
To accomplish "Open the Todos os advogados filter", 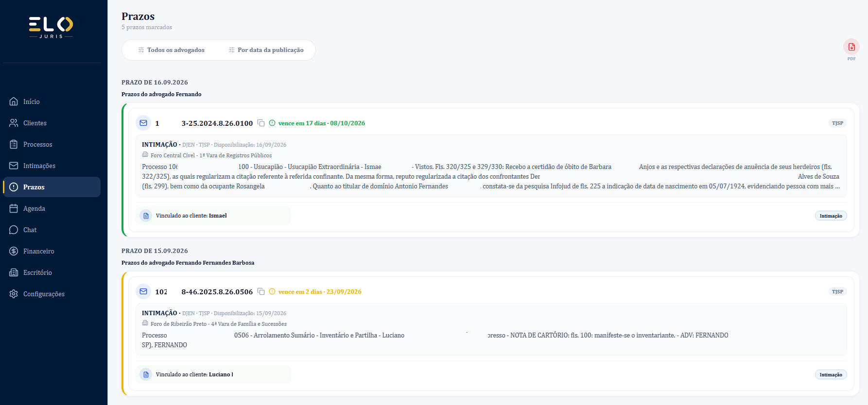I will pos(171,50).
